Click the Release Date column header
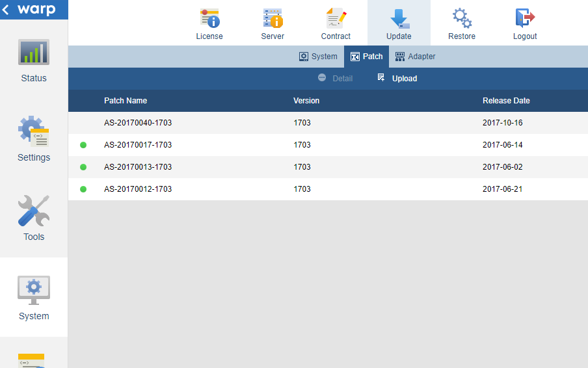The height and width of the screenshot is (368, 588). coord(506,101)
